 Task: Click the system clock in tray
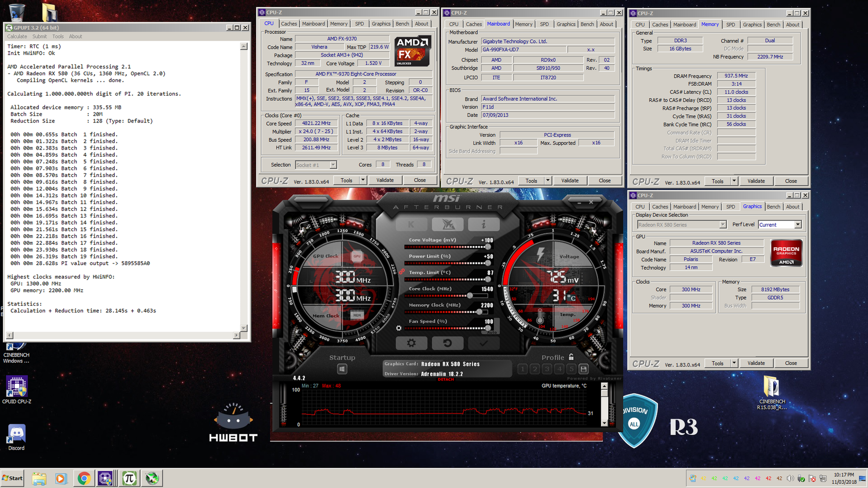pos(844,478)
